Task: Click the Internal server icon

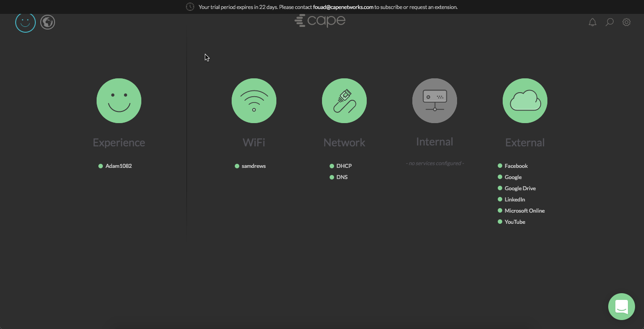Action: tap(434, 101)
